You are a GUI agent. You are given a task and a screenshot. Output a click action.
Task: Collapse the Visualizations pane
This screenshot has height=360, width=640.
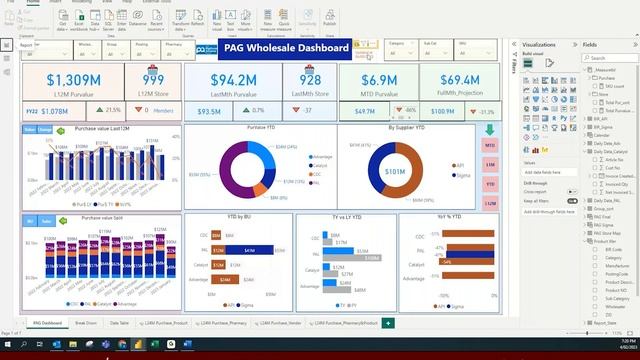click(575, 44)
